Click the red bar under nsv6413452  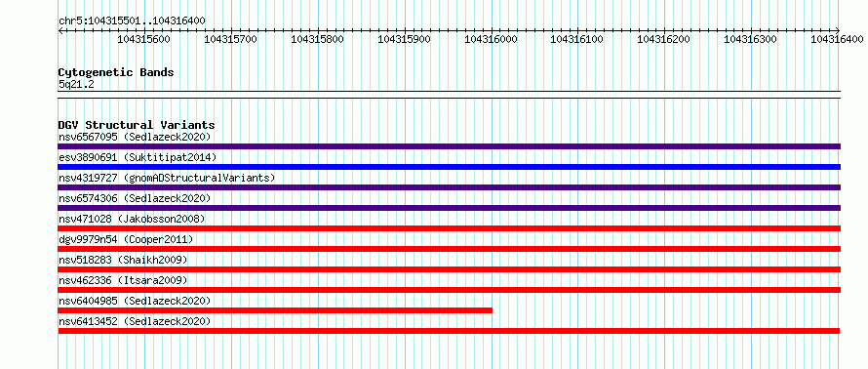[449, 331]
